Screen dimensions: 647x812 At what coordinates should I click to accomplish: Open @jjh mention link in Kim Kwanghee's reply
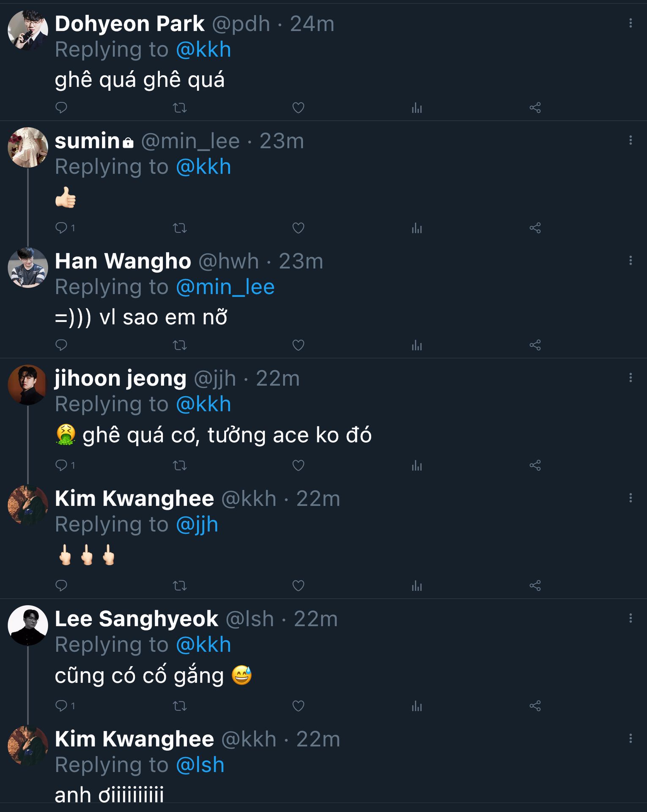tap(197, 525)
